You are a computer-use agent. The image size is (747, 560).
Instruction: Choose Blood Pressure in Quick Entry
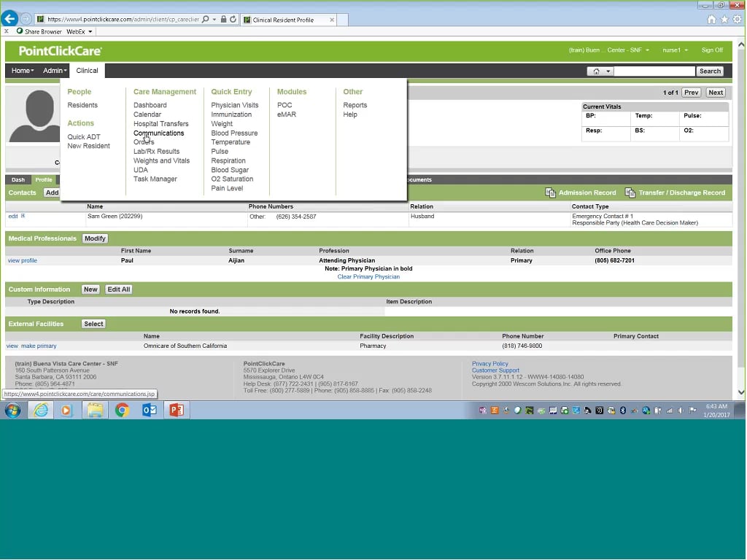[234, 133]
